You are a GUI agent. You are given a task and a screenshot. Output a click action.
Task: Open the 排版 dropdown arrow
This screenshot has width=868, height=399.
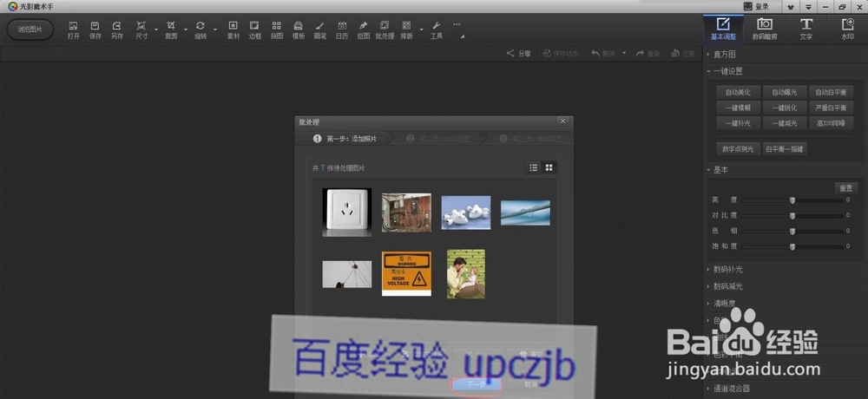[421, 29]
